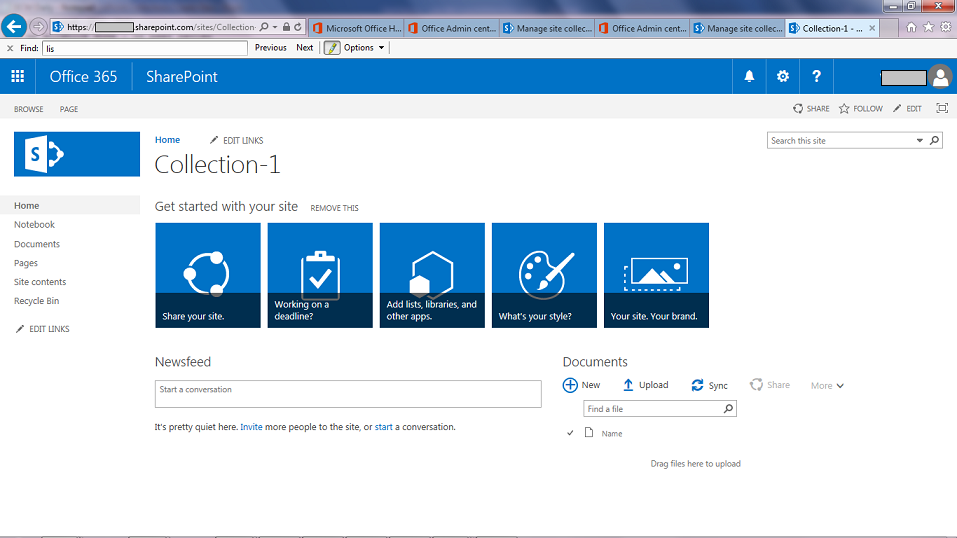Open Recycle Bin in left navigation
957x538 pixels.
[37, 301]
